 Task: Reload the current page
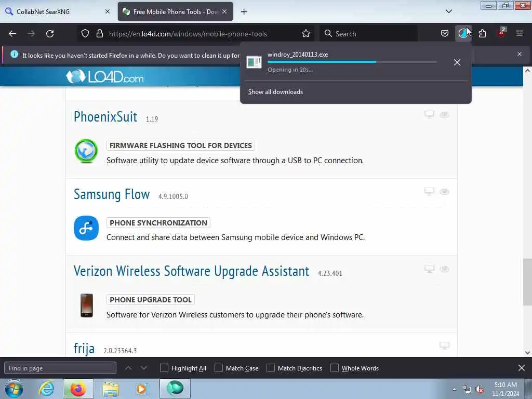point(50,34)
